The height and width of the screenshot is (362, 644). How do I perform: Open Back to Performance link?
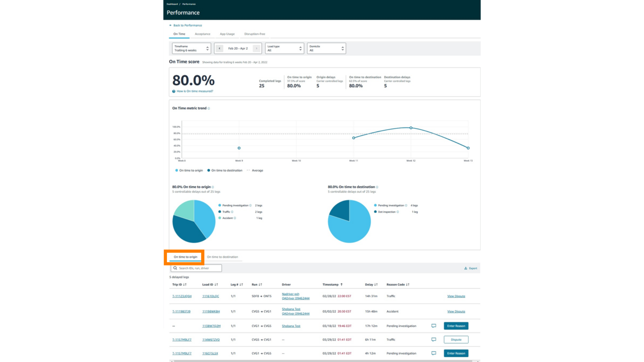pyautogui.click(x=187, y=25)
